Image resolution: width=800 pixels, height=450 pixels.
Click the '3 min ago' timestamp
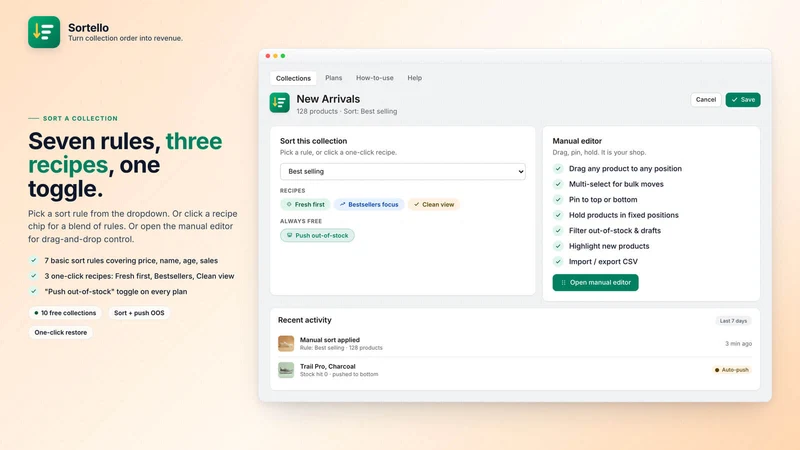(x=738, y=344)
